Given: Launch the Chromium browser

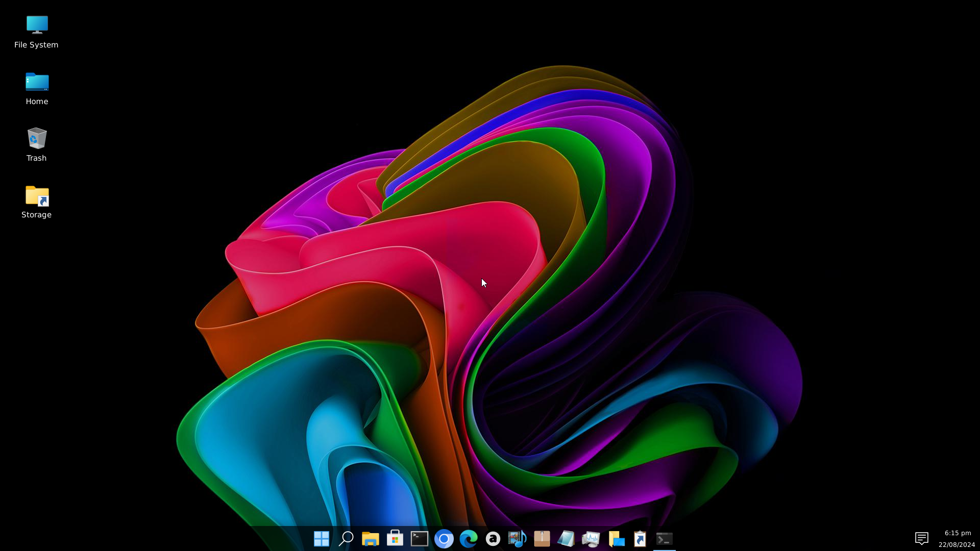Looking at the screenshot, I should tap(444, 538).
